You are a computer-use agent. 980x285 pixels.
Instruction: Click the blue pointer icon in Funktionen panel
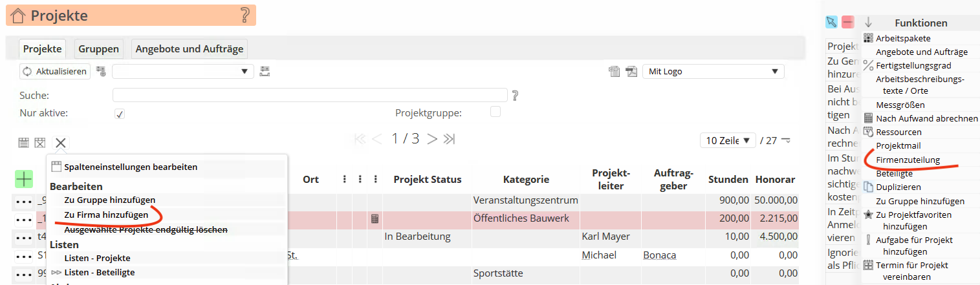[x=831, y=23]
